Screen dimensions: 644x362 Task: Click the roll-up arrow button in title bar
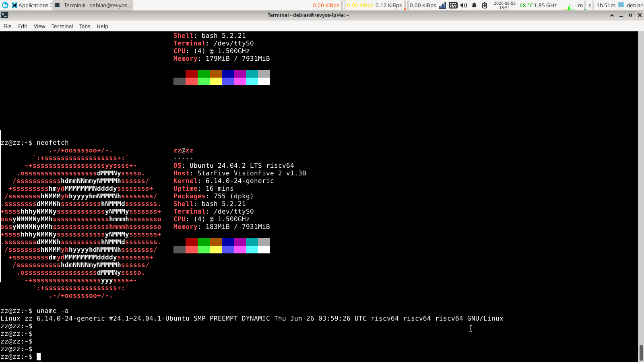[x=612, y=15]
